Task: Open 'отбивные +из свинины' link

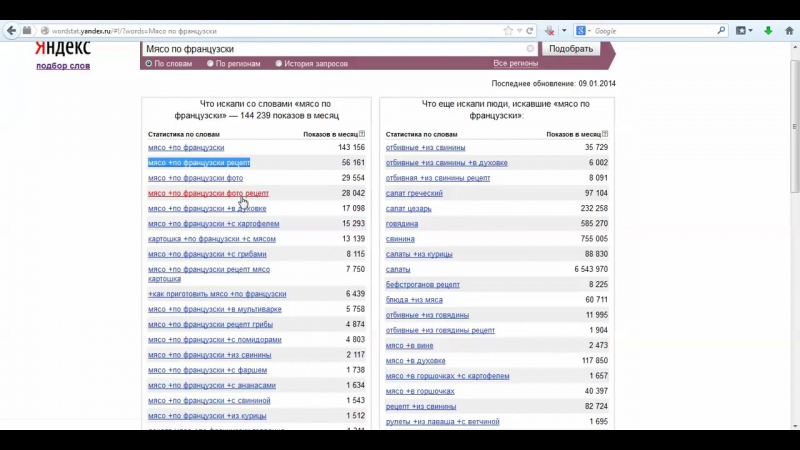Action: coord(426,147)
